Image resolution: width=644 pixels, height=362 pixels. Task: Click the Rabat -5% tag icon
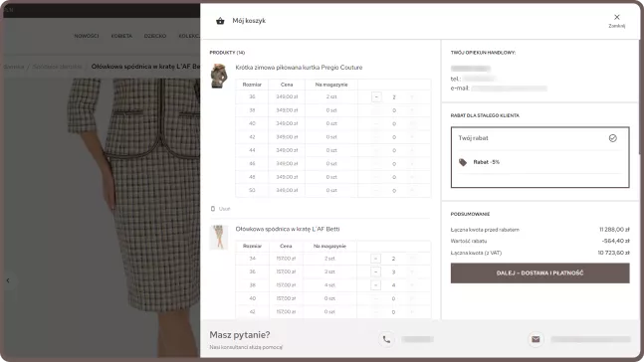pyautogui.click(x=463, y=162)
